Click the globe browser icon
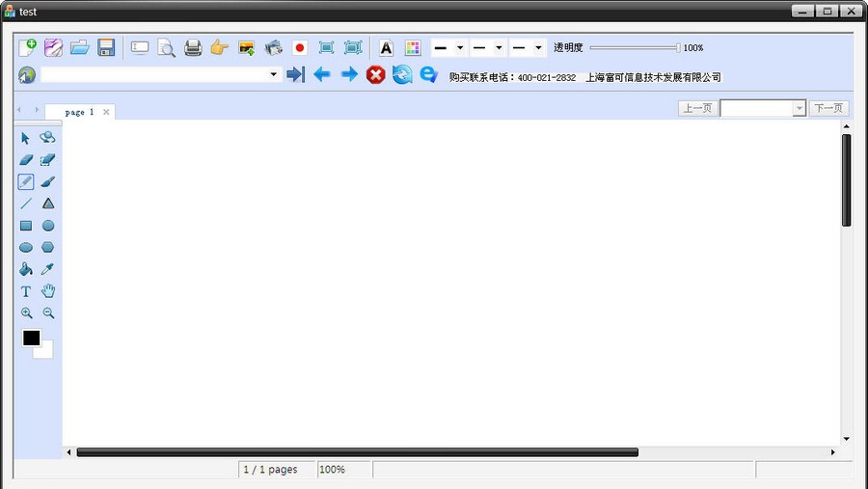Screen dimensions: 868x489 27,75
